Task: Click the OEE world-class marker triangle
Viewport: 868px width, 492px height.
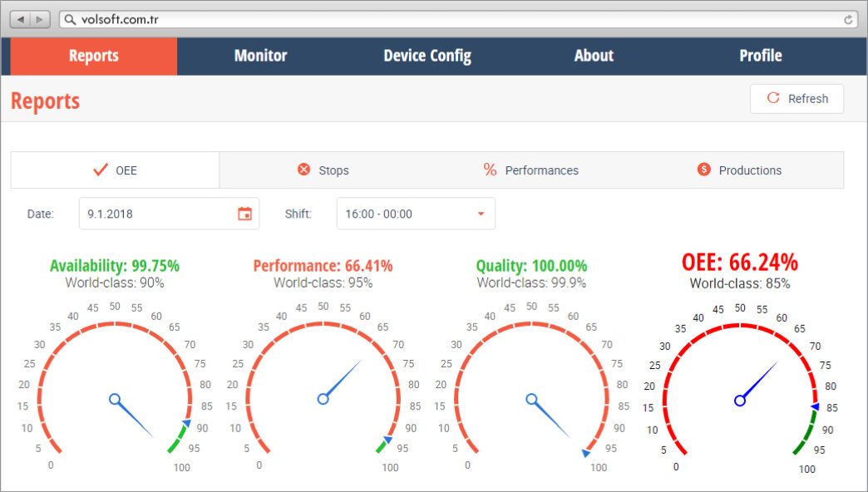Action: click(x=815, y=406)
